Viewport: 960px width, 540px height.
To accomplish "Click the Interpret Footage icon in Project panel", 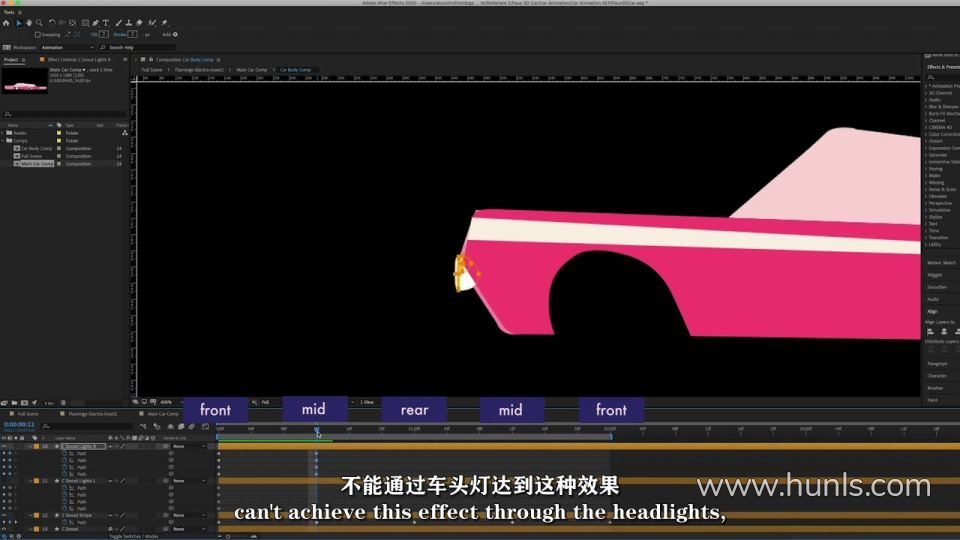I will [4, 403].
